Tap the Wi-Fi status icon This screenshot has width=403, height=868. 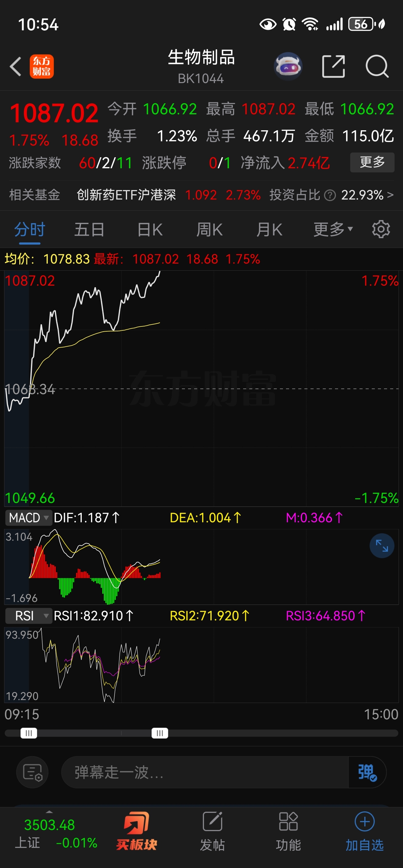310,24
